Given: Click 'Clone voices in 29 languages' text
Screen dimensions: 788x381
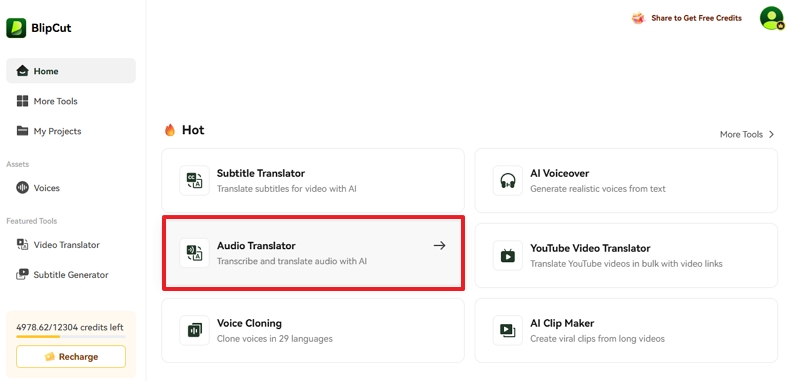Looking at the screenshot, I should pyautogui.click(x=275, y=339).
